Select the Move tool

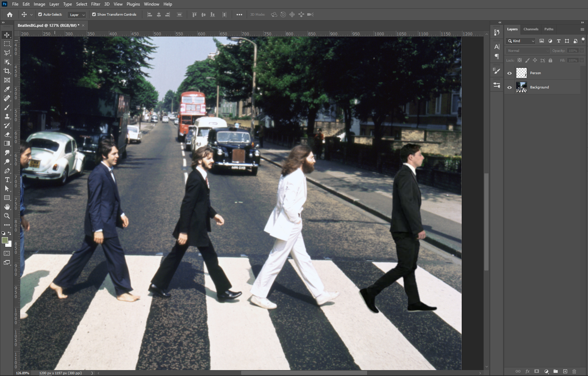pos(7,35)
